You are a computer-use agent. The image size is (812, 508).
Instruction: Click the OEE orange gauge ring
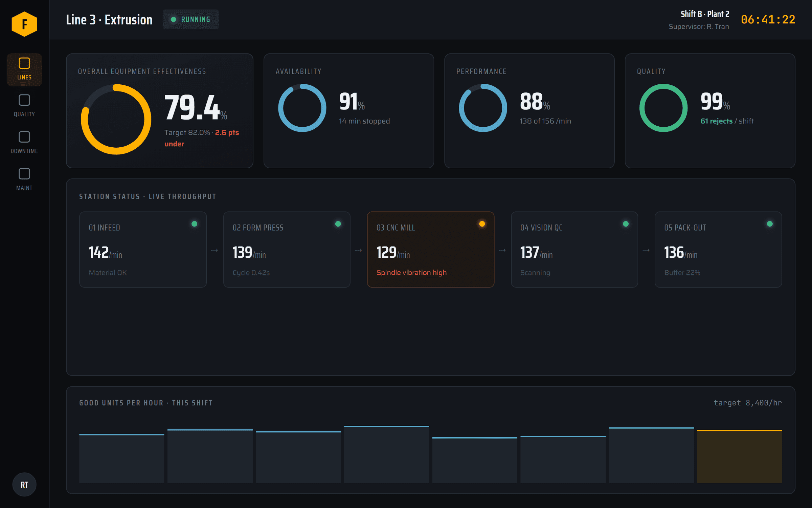click(x=116, y=119)
